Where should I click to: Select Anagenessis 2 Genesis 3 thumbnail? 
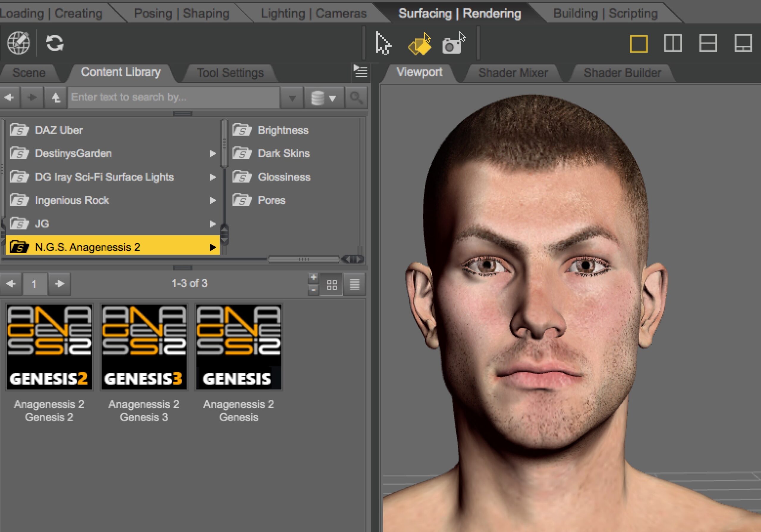coord(144,347)
